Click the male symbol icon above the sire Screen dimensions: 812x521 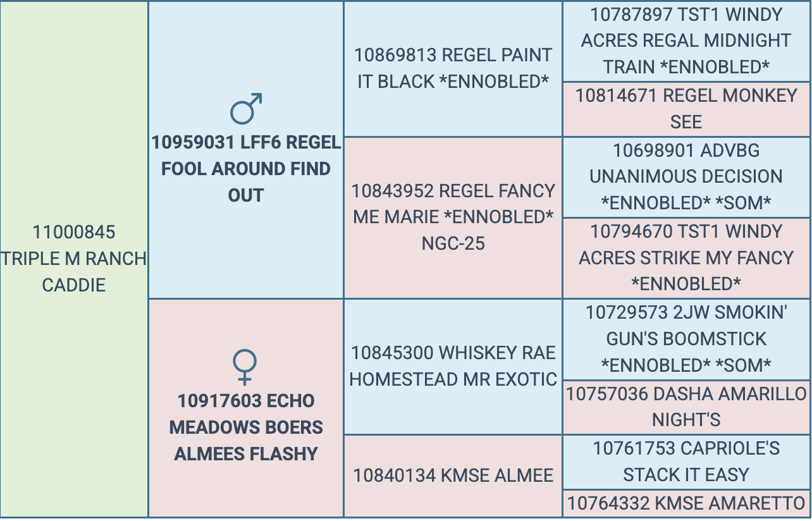click(246, 109)
